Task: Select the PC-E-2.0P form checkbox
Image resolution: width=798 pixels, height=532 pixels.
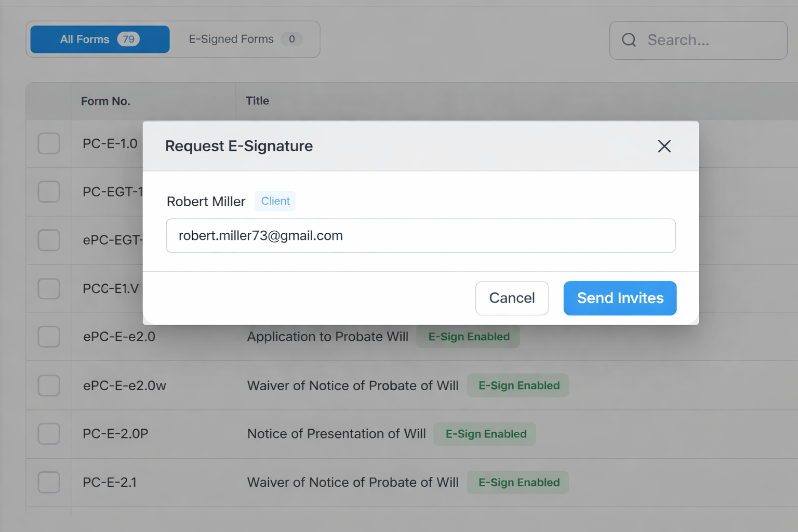Action: [49, 434]
